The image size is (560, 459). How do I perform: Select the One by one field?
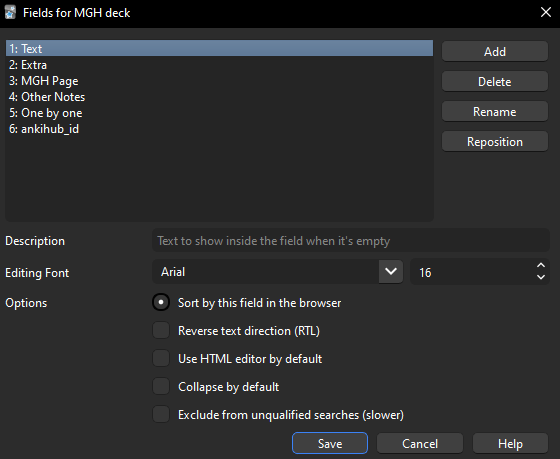(x=219, y=113)
